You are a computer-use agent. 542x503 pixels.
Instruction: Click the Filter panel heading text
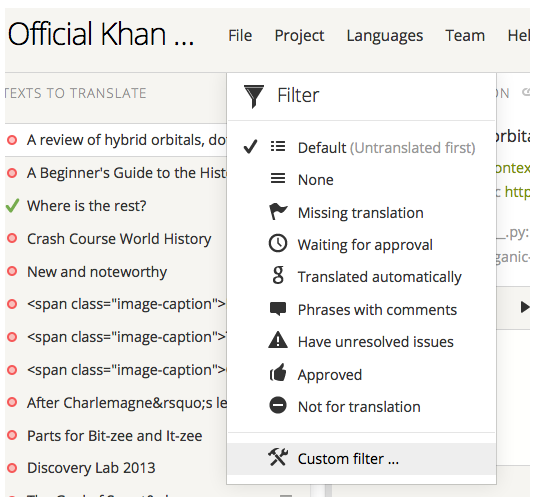298,95
